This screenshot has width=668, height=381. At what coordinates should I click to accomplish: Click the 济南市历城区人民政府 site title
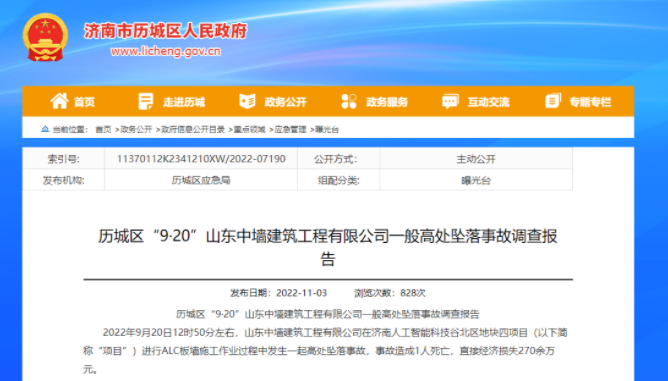point(165,31)
